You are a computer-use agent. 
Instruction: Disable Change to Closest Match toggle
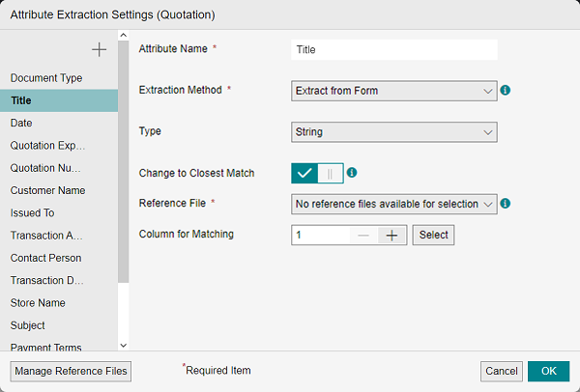click(x=317, y=173)
